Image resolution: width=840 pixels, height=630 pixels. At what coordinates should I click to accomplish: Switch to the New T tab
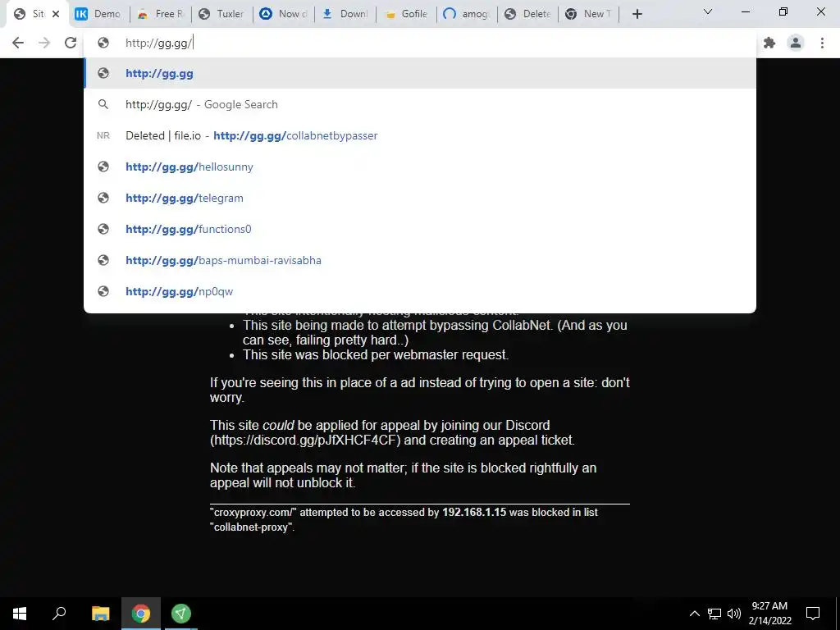click(589, 14)
